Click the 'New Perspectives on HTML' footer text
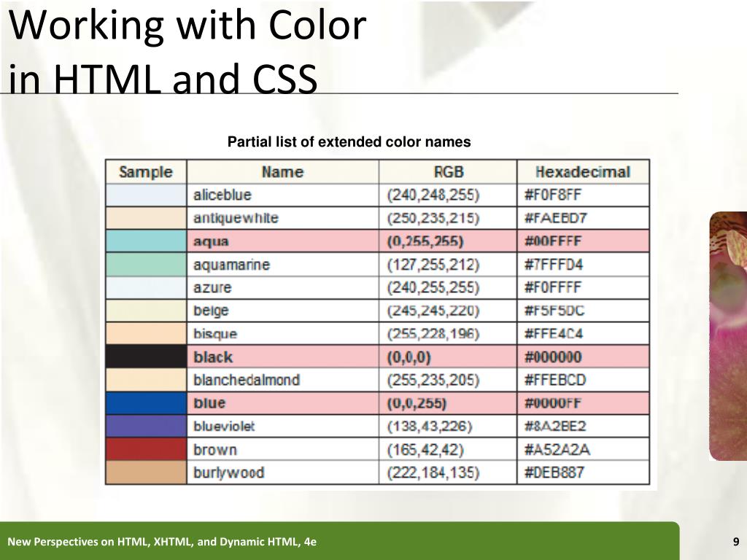747x560 pixels. (x=162, y=542)
